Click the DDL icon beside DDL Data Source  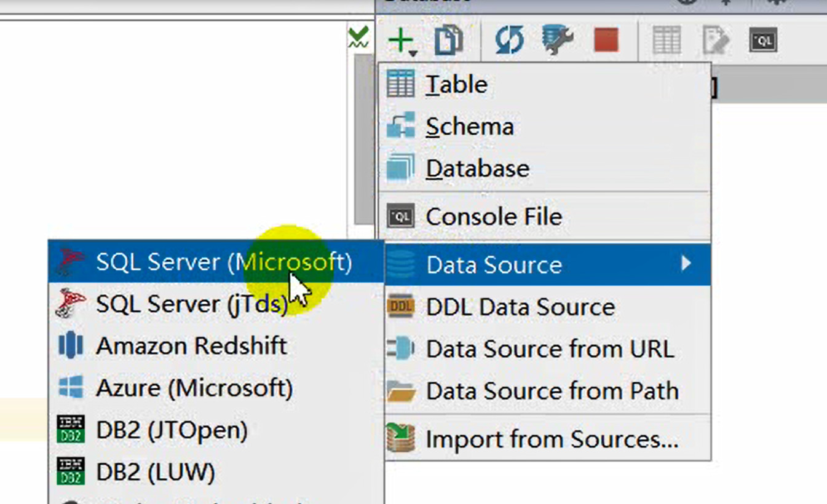click(401, 306)
